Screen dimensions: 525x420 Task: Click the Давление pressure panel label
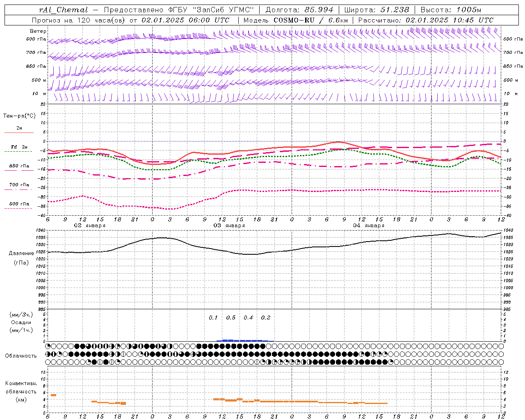[21, 253]
